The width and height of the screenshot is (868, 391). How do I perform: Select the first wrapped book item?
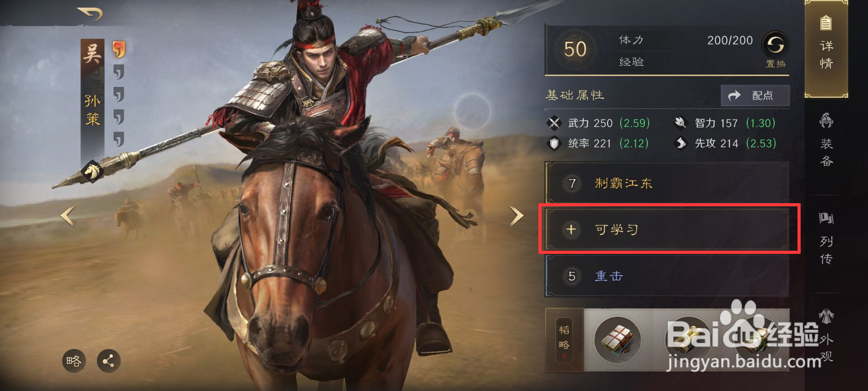pos(618,339)
